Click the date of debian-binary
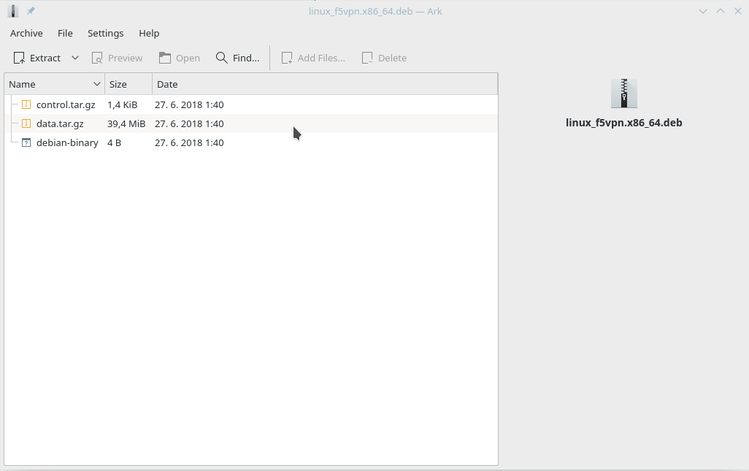Image resolution: width=749 pixels, height=471 pixels. point(189,143)
